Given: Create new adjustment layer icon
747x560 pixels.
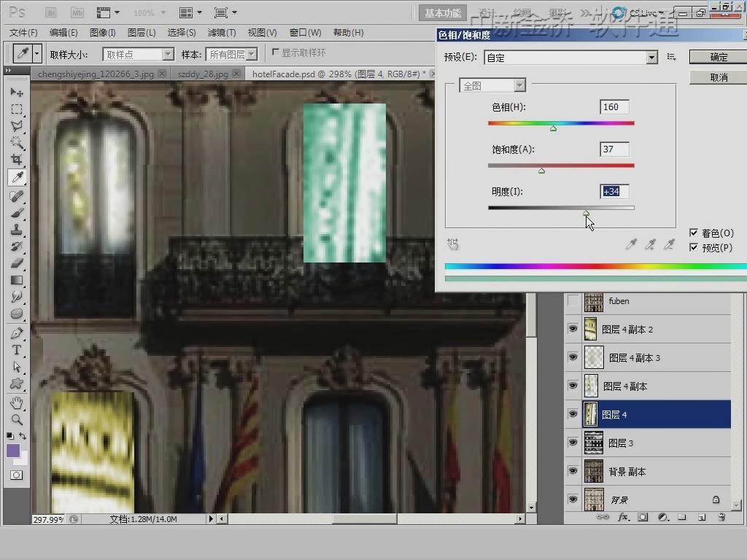Looking at the screenshot, I should click(662, 517).
